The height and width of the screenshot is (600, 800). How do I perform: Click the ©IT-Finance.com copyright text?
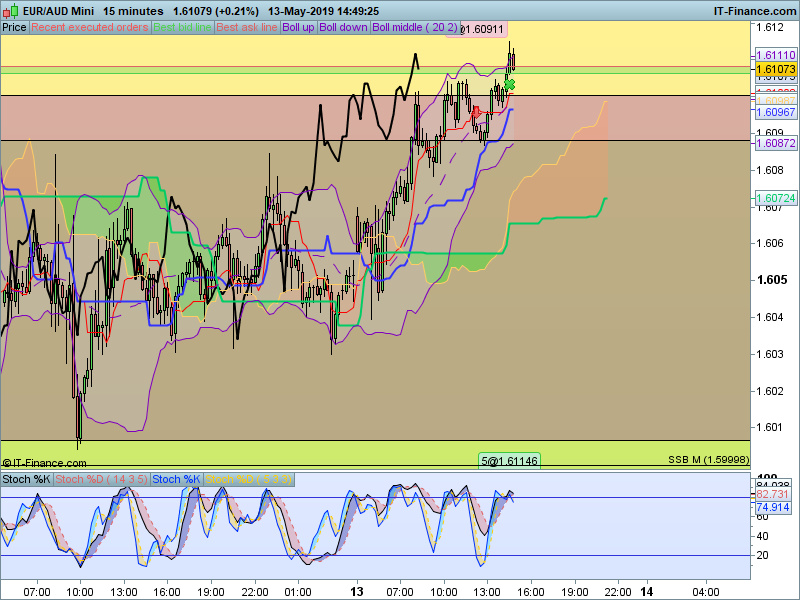pos(44,463)
